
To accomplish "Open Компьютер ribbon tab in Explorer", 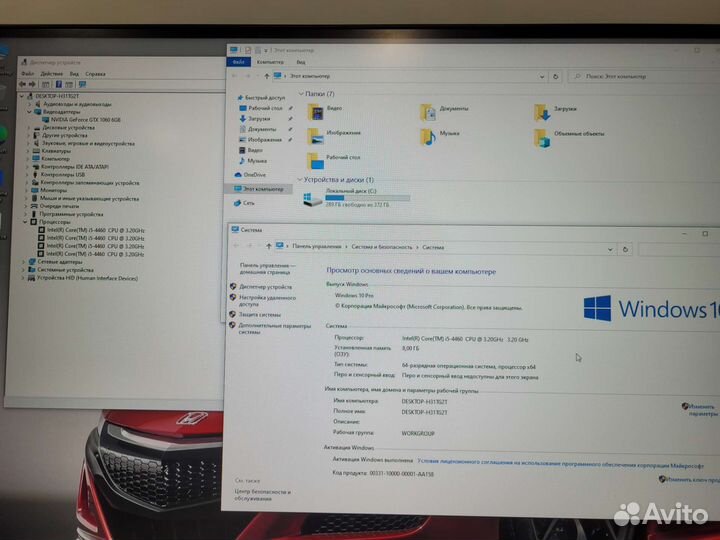I will tap(270, 62).
